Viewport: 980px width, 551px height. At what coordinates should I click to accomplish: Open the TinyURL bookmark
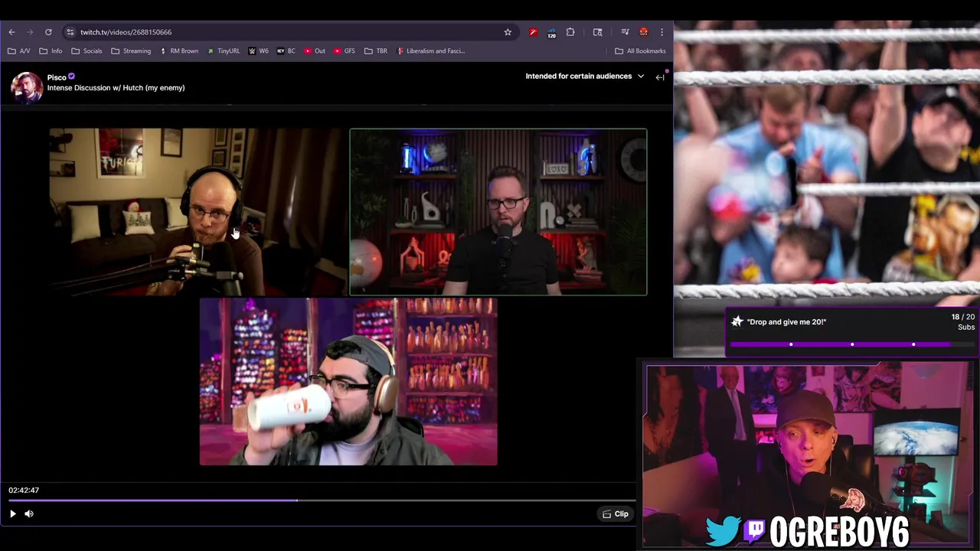(224, 51)
